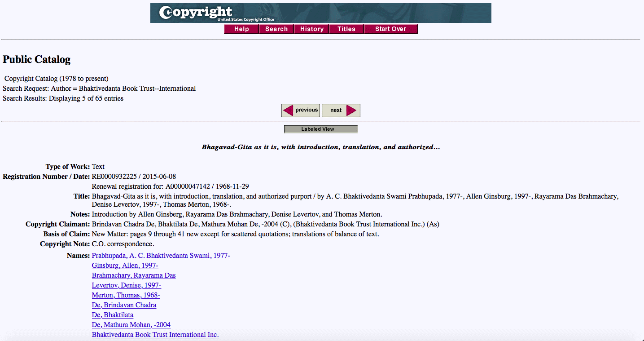Open De, Brindavan Chadra link
Viewport: 644px width, 341px height.
tap(124, 305)
